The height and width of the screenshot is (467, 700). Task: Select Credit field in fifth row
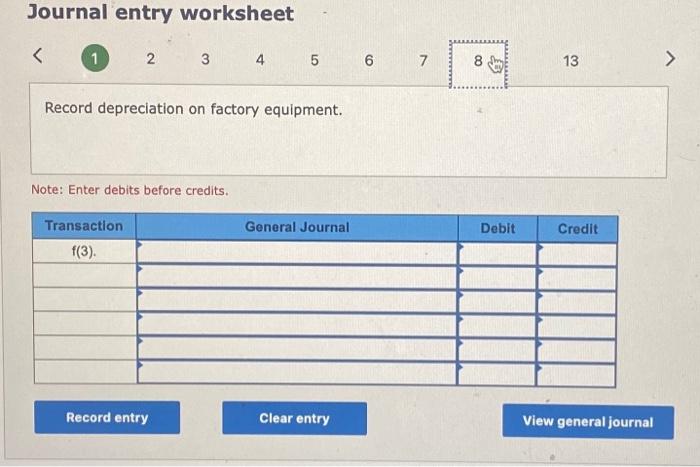tap(577, 351)
